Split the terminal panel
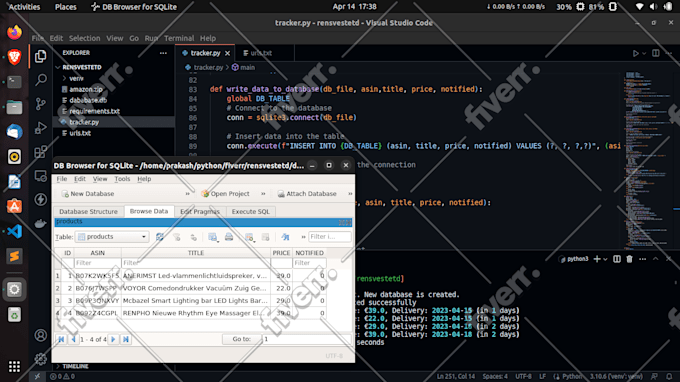Image resolution: width=680 pixels, height=382 pixels. (617, 259)
